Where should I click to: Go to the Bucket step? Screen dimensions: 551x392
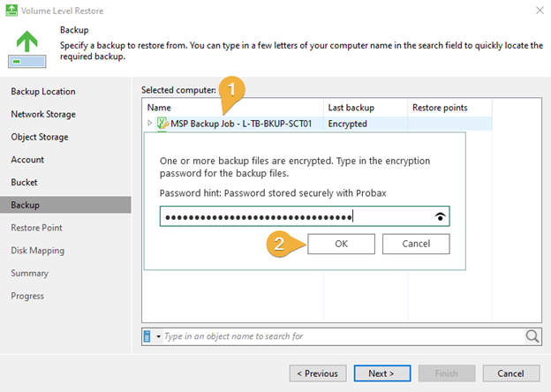tap(24, 182)
